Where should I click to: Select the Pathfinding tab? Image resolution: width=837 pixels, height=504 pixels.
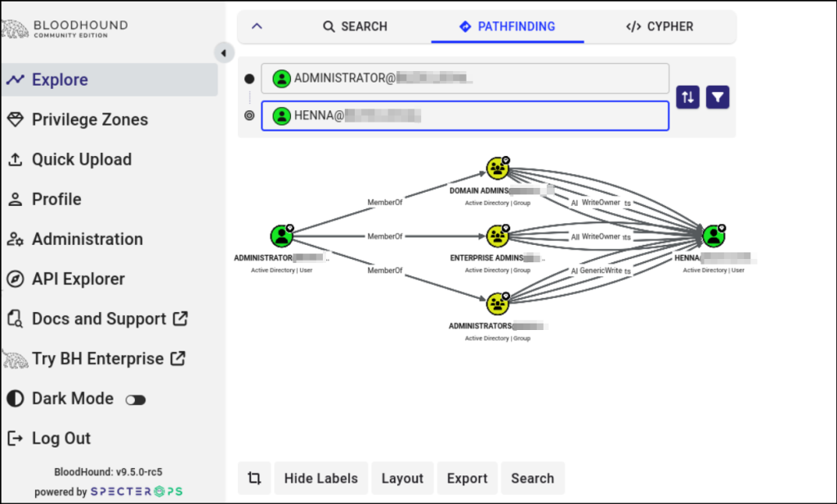click(507, 27)
